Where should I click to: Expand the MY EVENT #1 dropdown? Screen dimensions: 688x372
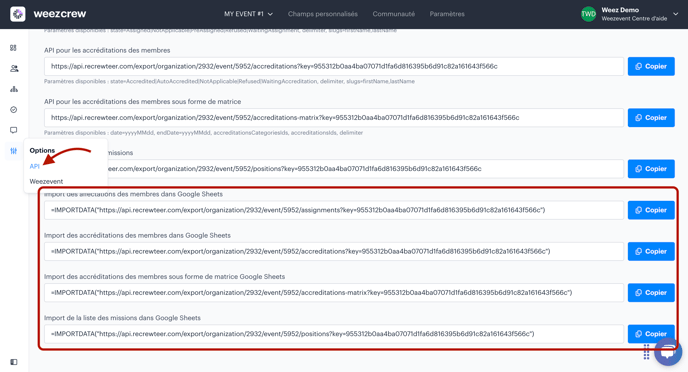[248, 14]
